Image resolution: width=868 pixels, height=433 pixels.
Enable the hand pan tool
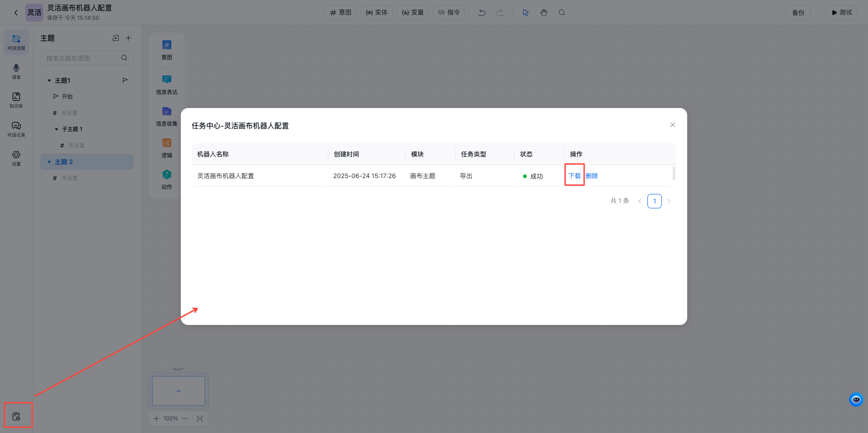543,12
